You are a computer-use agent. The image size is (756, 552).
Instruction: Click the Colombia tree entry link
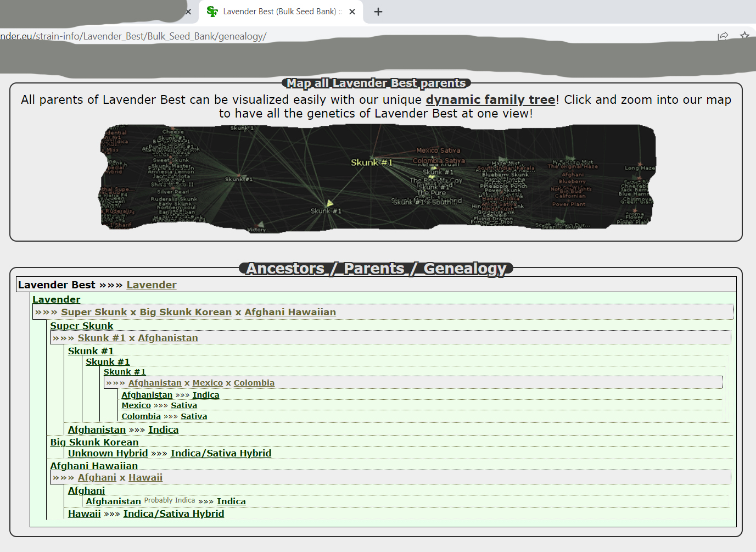click(x=141, y=416)
